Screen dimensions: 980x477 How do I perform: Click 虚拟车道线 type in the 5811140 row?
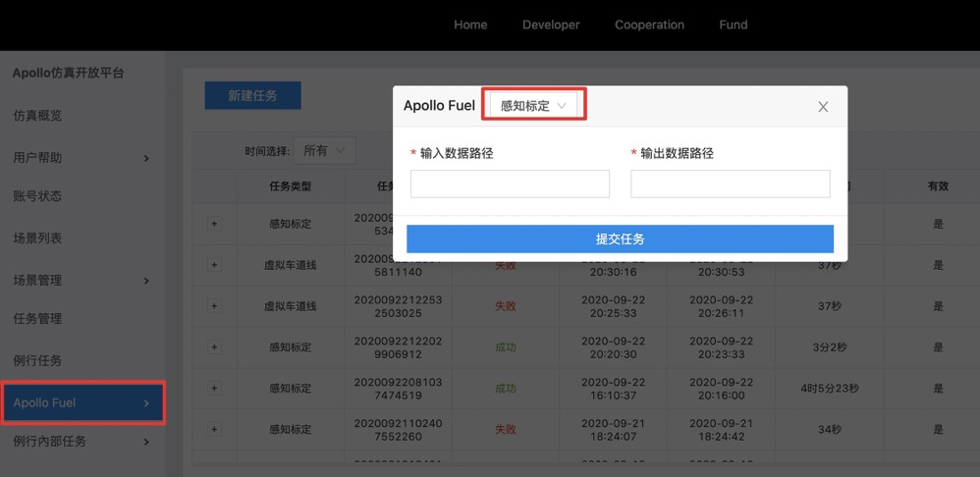[290, 265]
